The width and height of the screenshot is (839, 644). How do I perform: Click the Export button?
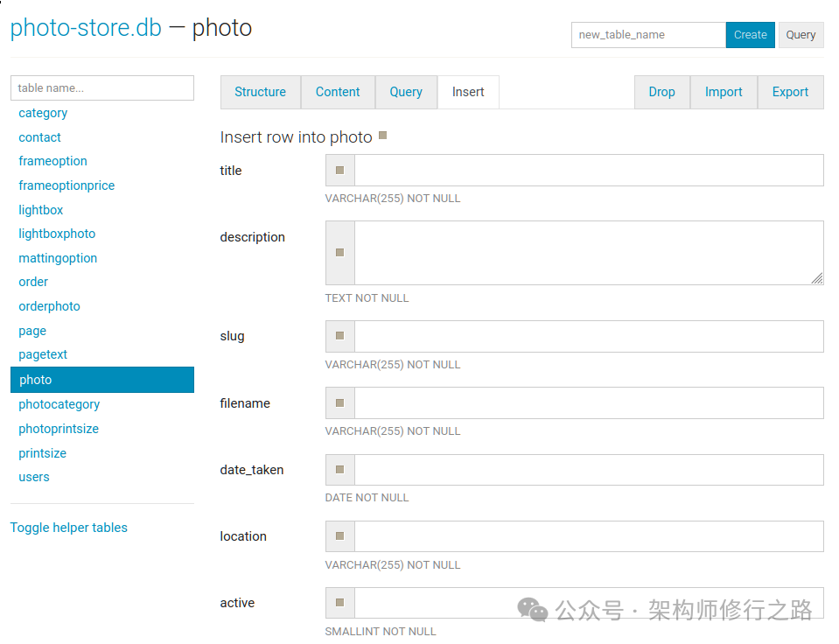click(x=790, y=92)
